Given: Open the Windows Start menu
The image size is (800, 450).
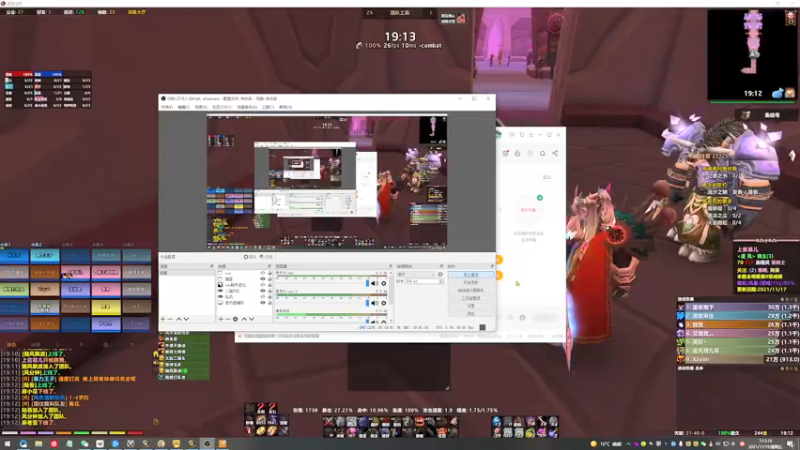Looking at the screenshot, I should pyautogui.click(x=7, y=444).
